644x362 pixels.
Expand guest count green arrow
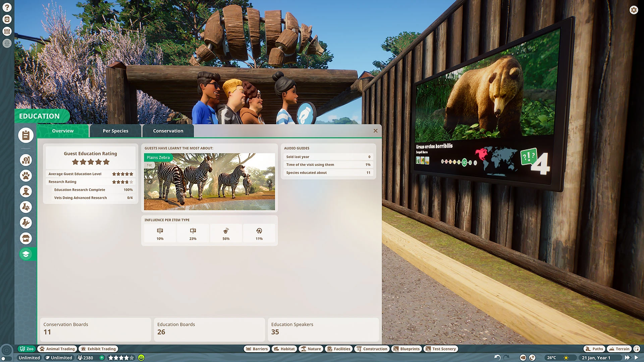[x=102, y=358]
